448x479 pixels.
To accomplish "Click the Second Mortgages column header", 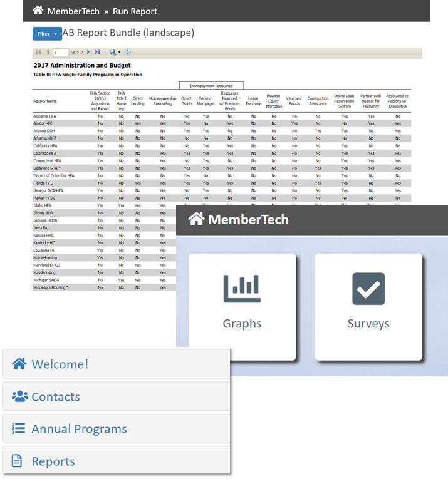I will click(206, 101).
